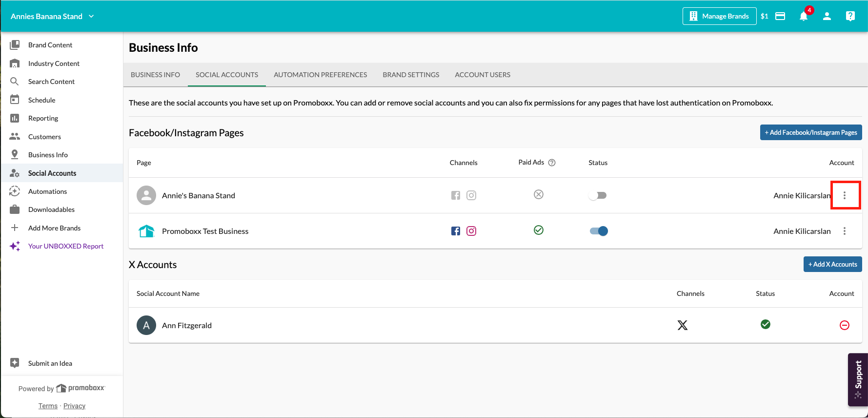Viewport: 868px width, 418px height.
Task: Click Instagram icon for Promoboxx Test Business
Action: (x=471, y=231)
